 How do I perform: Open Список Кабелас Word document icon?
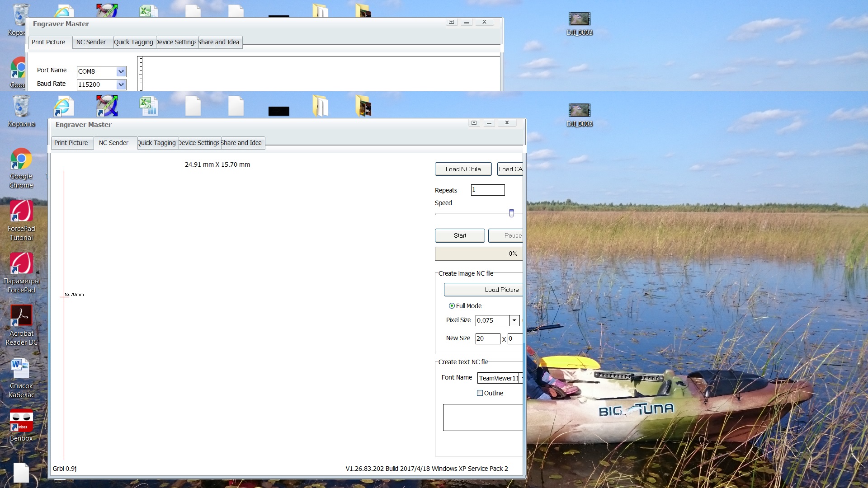(21, 369)
